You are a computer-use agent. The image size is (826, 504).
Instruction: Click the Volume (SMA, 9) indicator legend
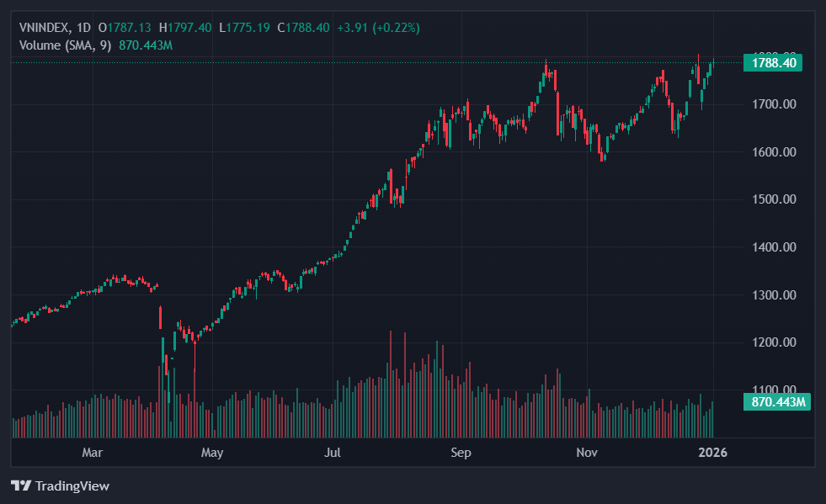[x=65, y=45]
